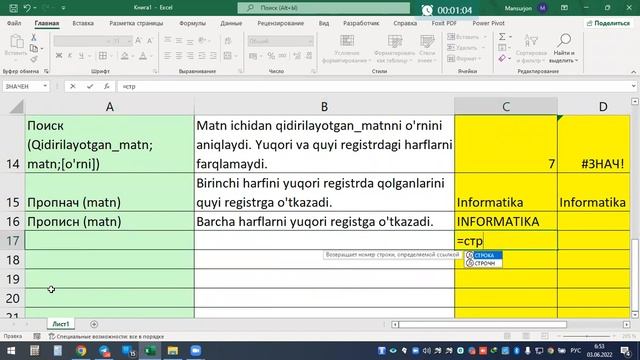Select the СТРОЧН function suggestion
This screenshot has width=640, height=360.
(x=484, y=263)
